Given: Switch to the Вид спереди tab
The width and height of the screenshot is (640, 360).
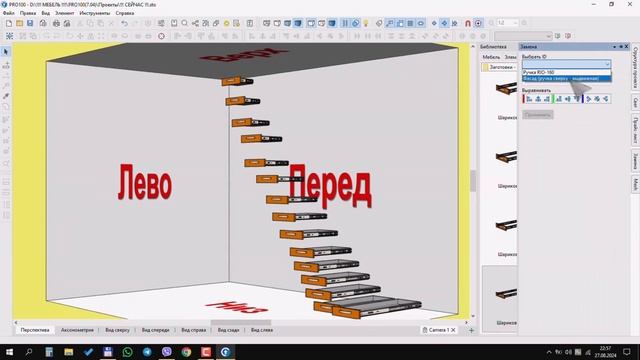Looking at the screenshot, I should pyautogui.click(x=156, y=330).
